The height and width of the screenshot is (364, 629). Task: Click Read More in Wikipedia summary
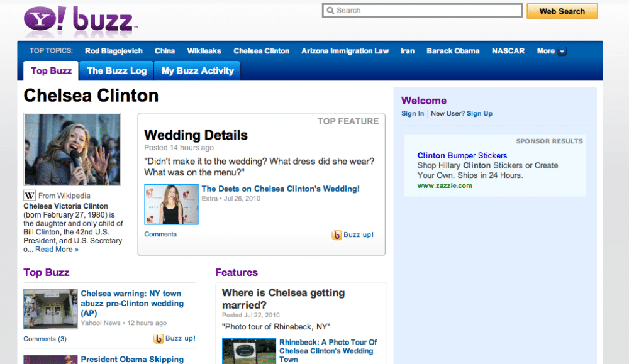(x=57, y=250)
